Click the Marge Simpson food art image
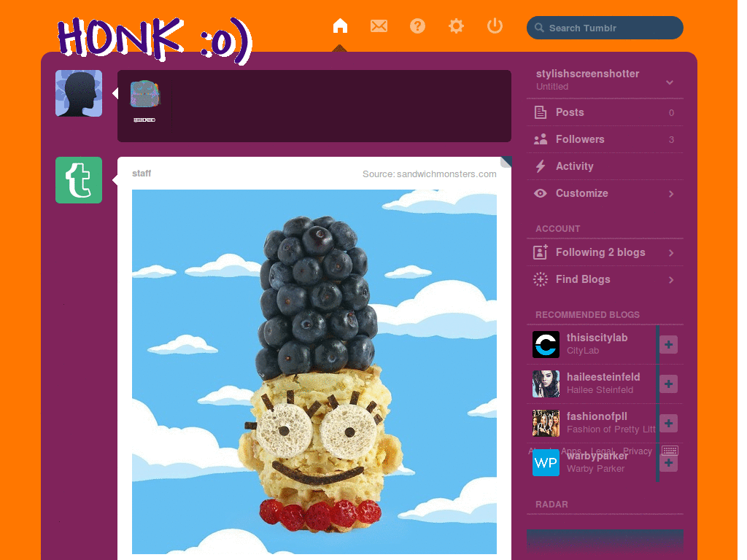747x560 pixels. pos(314,372)
